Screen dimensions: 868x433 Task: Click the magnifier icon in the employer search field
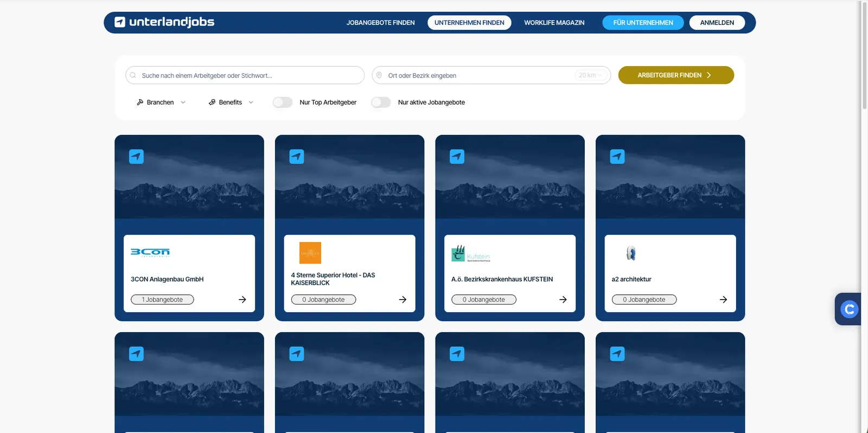click(133, 75)
